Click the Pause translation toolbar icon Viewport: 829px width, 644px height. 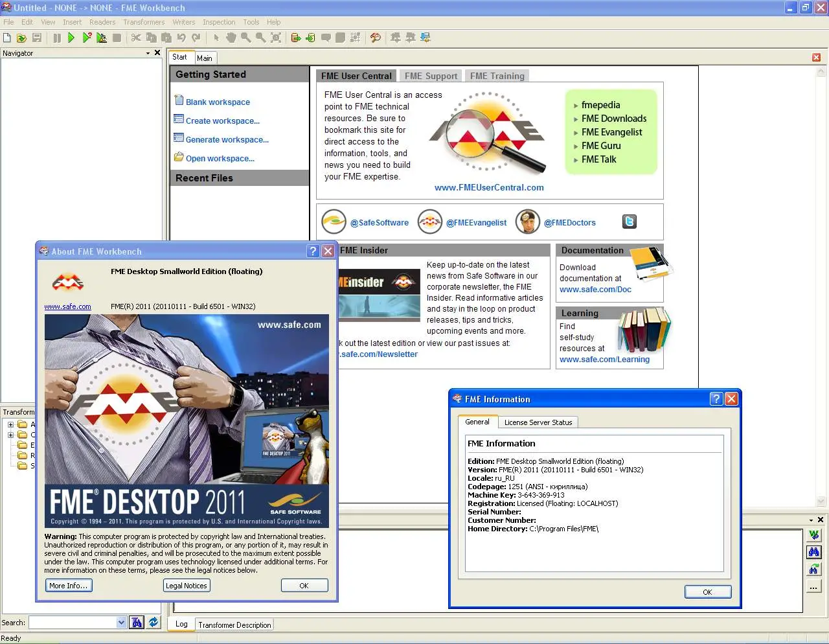[57, 38]
